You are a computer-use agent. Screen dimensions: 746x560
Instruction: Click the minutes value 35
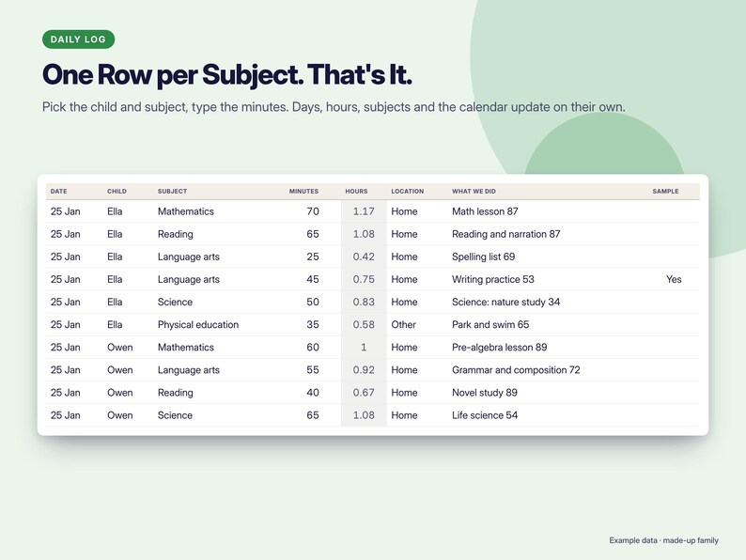(313, 324)
